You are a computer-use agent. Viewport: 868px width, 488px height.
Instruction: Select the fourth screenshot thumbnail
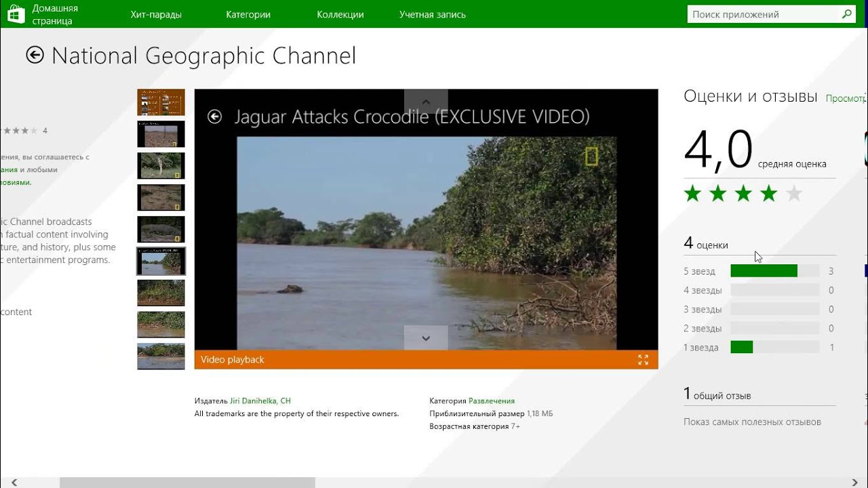[x=161, y=197]
